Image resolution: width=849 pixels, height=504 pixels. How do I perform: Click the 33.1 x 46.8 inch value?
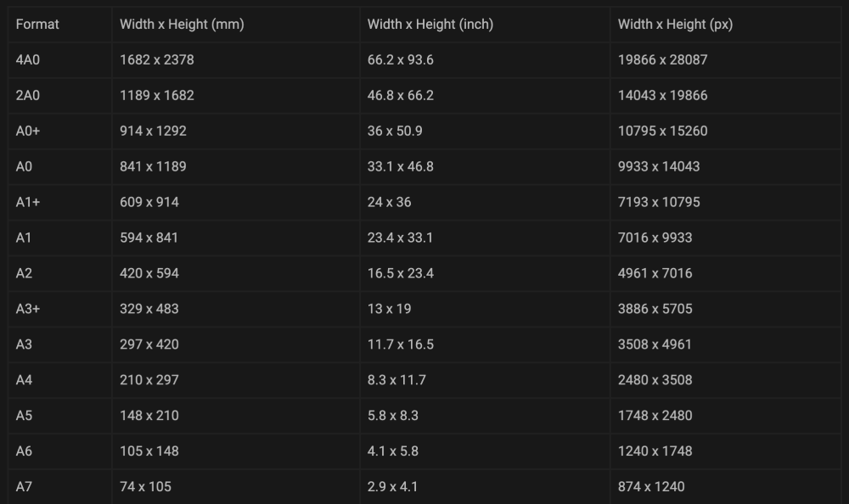point(401,167)
